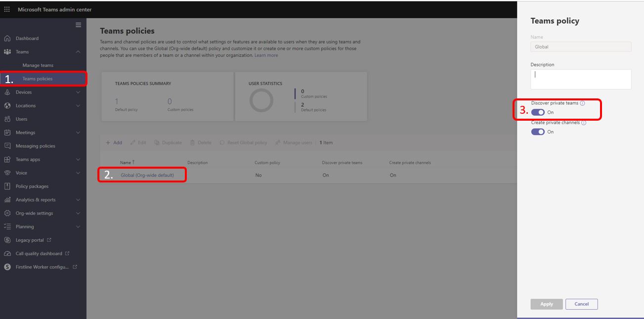Disable the Discover private teams toggle
The image size is (644, 319).
537,112
